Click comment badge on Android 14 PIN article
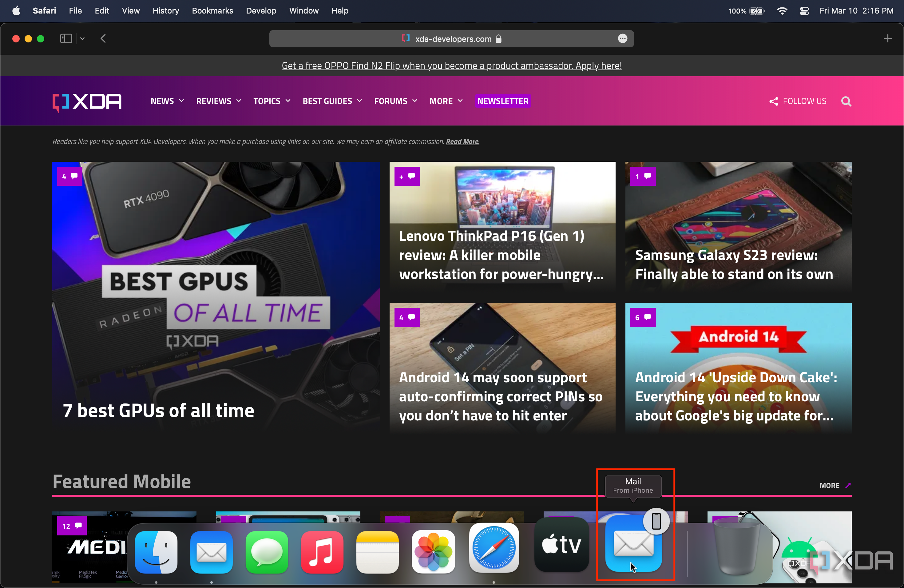Viewport: 904px width, 588px height. [x=407, y=317]
